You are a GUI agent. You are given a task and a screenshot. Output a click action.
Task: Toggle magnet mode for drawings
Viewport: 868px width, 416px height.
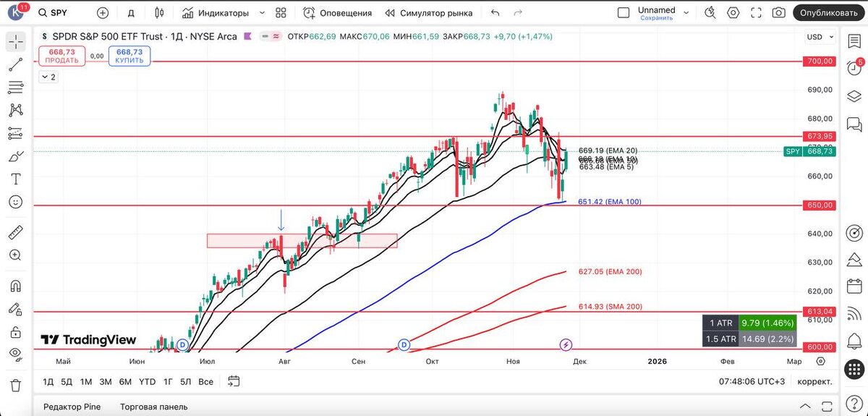tap(15, 286)
